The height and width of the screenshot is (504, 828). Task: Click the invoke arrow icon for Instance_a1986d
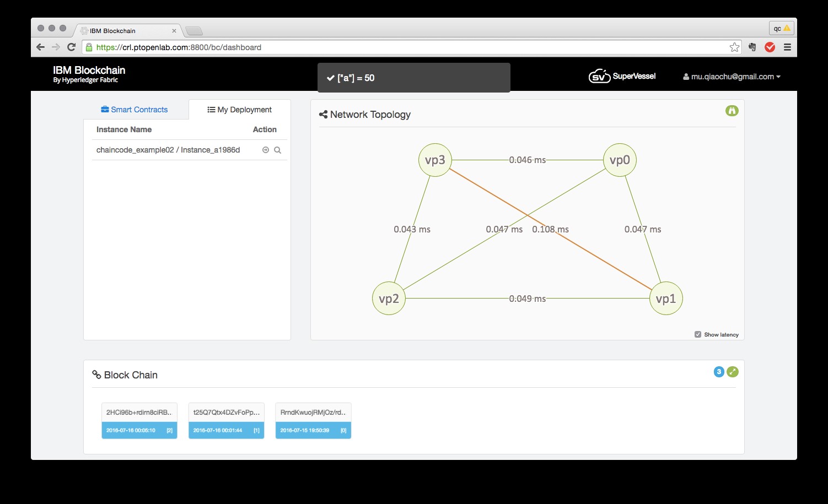(266, 150)
